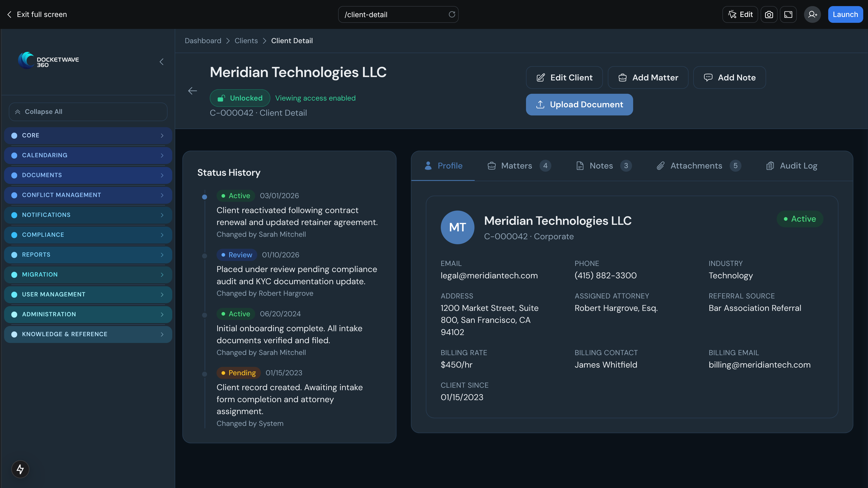Image resolution: width=868 pixels, height=488 pixels.
Task: Expand the COMPLIANCE sidebar section
Action: tap(88, 235)
